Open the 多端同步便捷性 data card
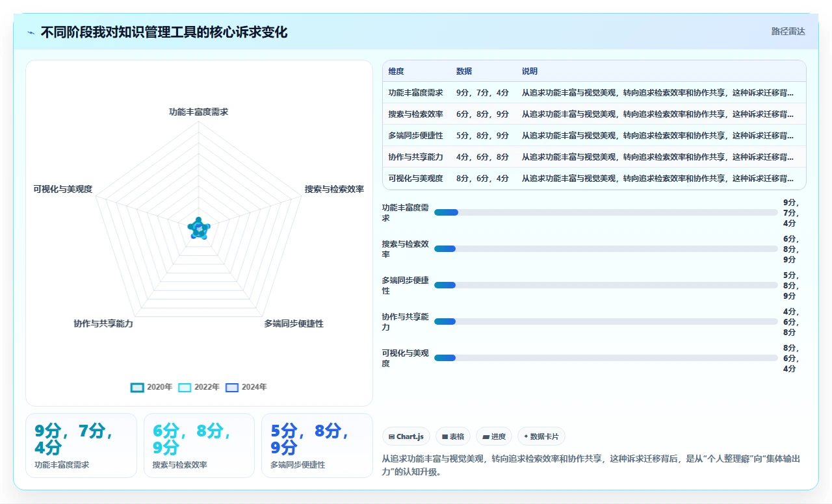 click(x=317, y=446)
